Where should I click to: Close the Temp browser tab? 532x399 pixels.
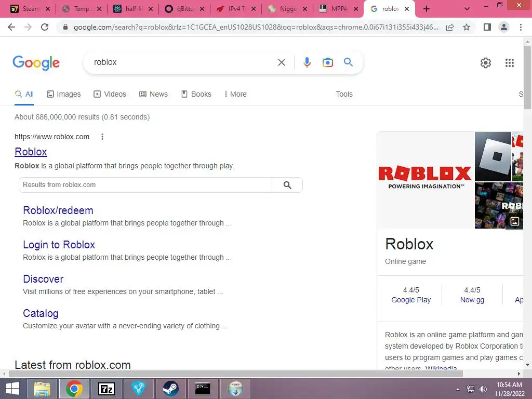pos(99,9)
